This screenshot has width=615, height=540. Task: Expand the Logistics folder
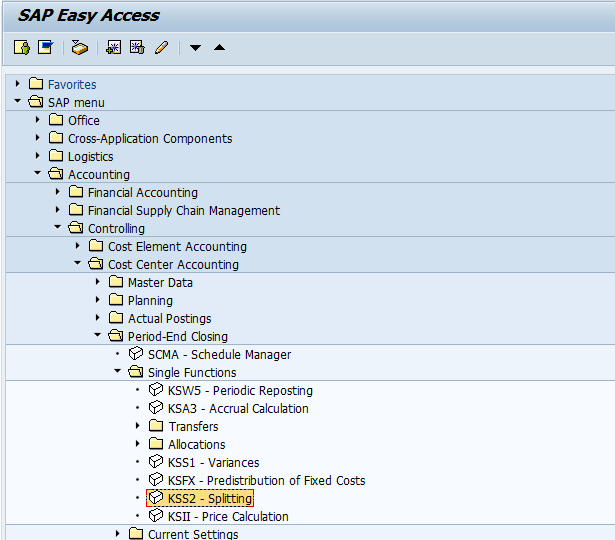[38, 156]
